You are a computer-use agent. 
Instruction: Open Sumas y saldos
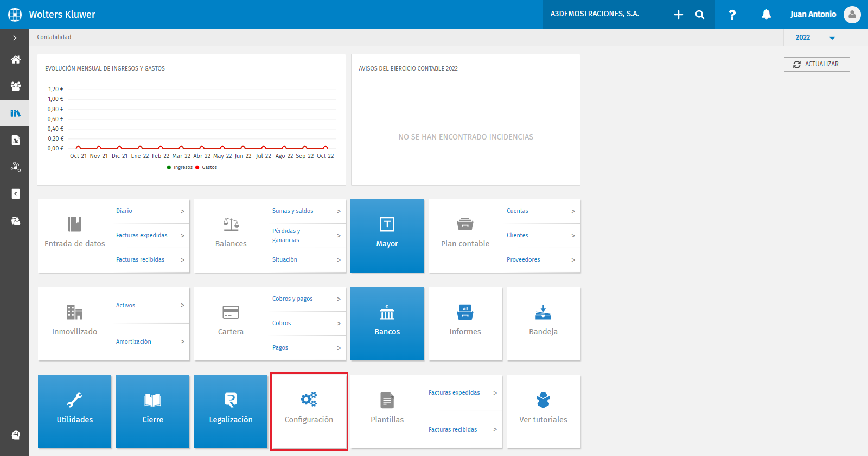[x=293, y=211]
